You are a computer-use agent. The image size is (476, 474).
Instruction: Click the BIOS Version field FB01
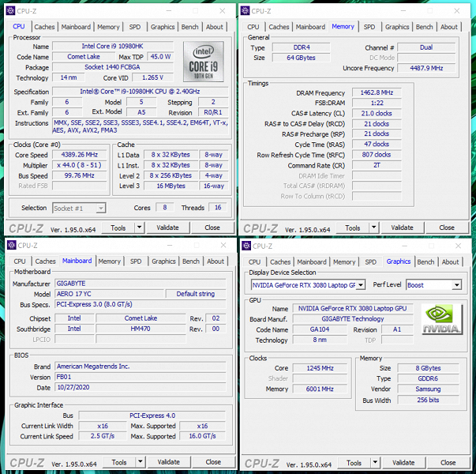[x=141, y=377]
